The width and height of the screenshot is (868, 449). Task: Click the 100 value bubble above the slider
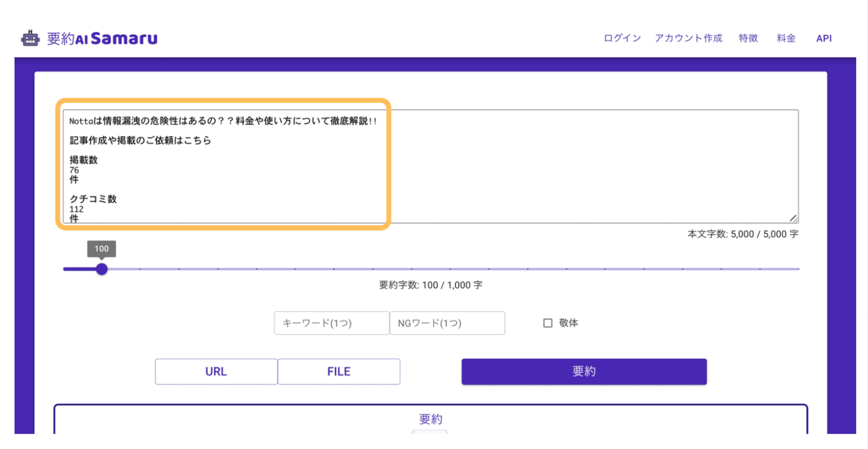pyautogui.click(x=102, y=249)
